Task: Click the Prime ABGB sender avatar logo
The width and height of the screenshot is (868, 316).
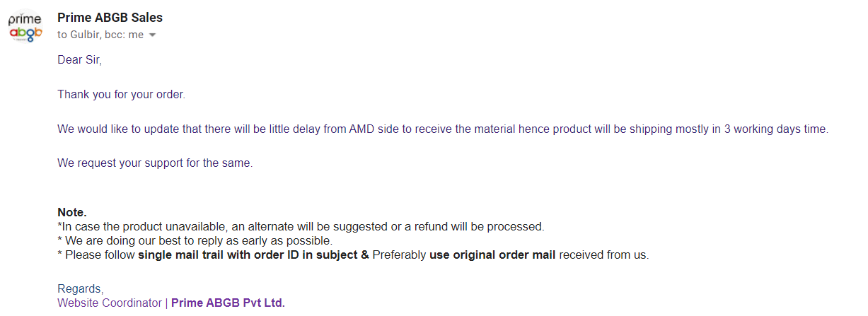Action: click(25, 26)
